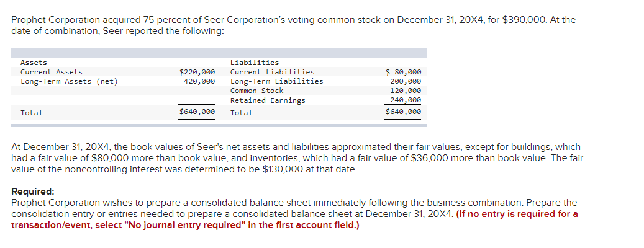Click the $220,000 current assets value

tap(197, 72)
